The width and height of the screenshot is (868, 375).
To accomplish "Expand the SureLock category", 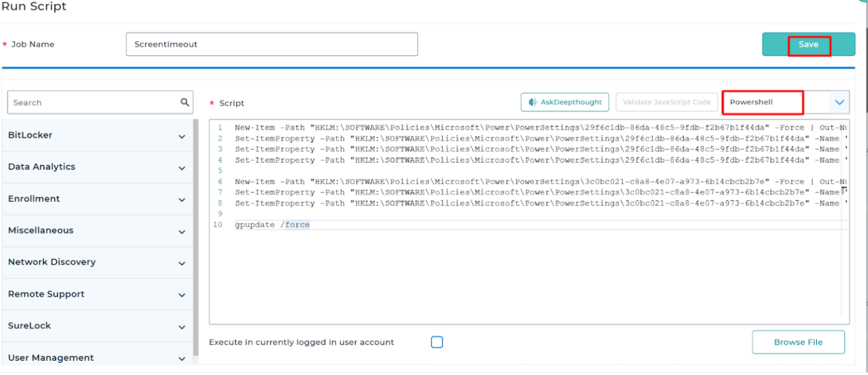I will (181, 327).
